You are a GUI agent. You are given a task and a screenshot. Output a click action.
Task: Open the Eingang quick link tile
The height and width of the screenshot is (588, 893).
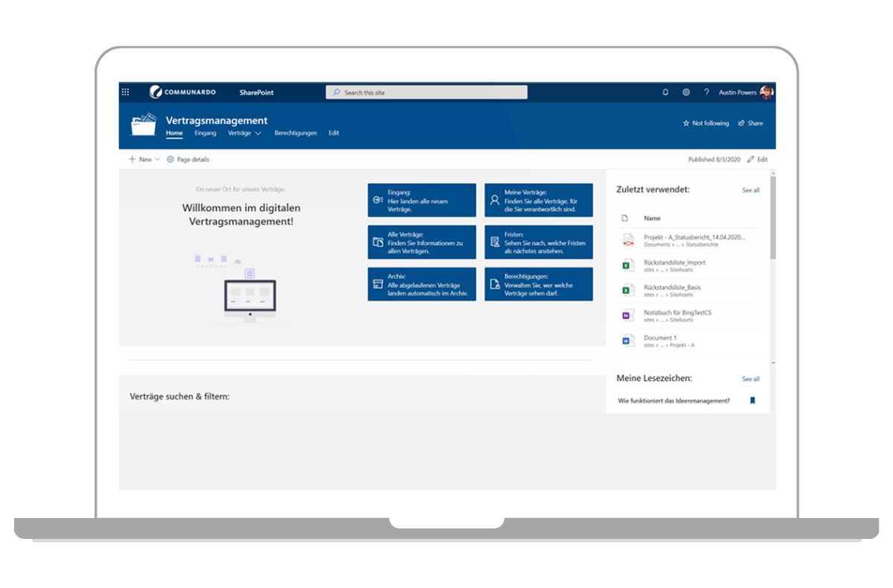click(x=422, y=200)
